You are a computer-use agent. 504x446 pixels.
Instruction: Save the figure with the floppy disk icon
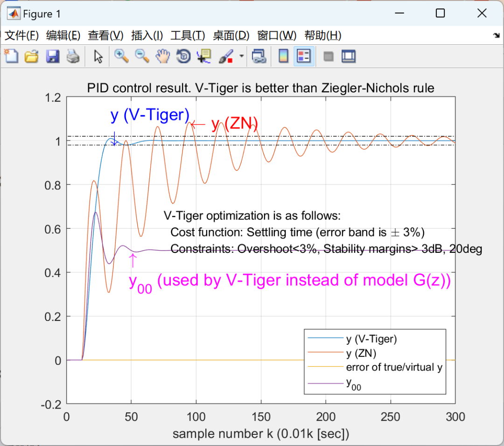tap(52, 56)
